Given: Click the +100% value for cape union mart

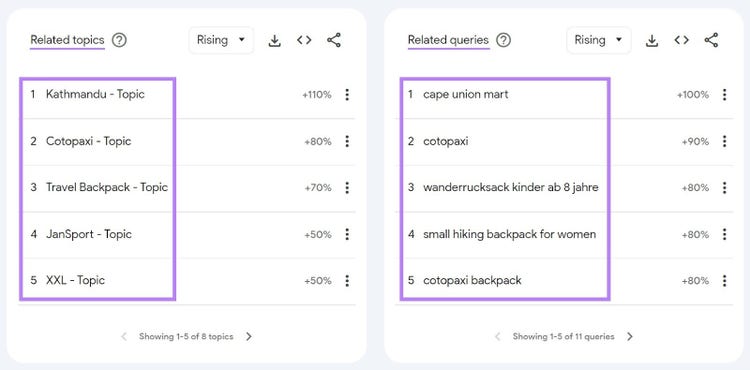Looking at the screenshot, I should 693,95.
